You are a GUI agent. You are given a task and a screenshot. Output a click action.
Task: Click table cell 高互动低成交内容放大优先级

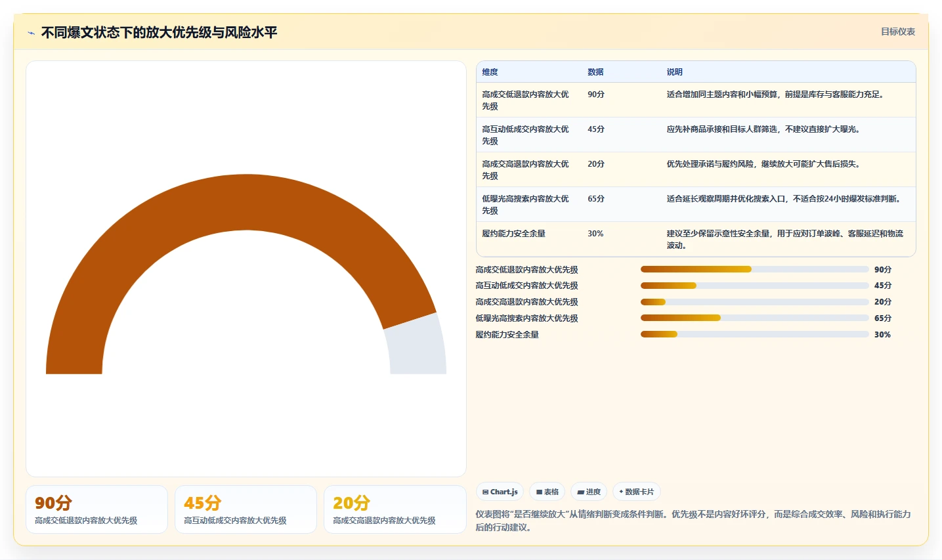(525, 135)
